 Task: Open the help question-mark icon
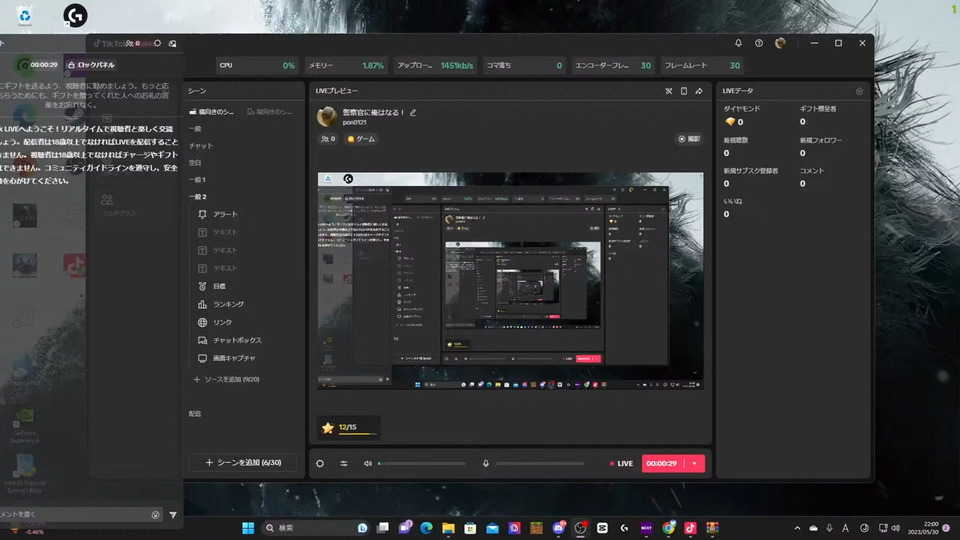pyautogui.click(x=759, y=43)
